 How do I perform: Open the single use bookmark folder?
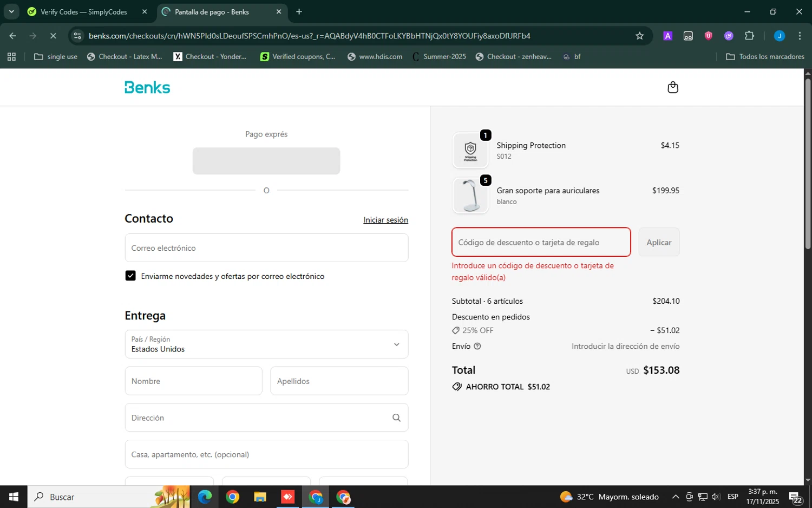click(x=56, y=56)
